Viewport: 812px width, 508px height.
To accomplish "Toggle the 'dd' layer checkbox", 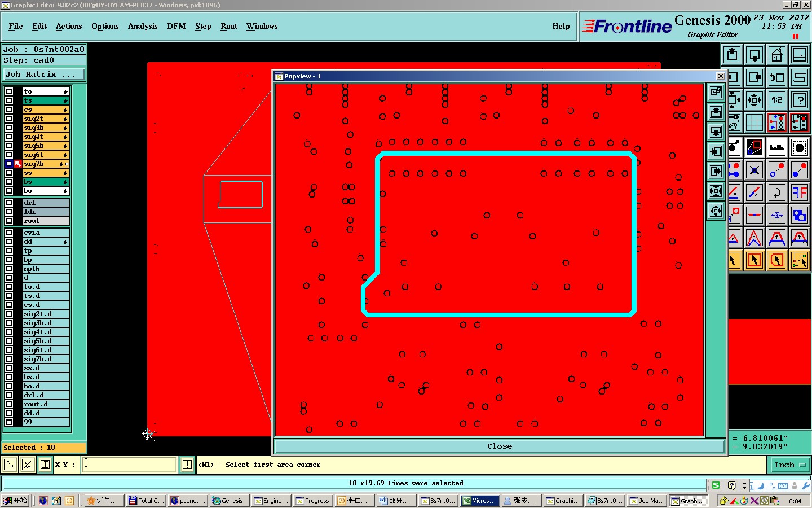I will click(9, 242).
